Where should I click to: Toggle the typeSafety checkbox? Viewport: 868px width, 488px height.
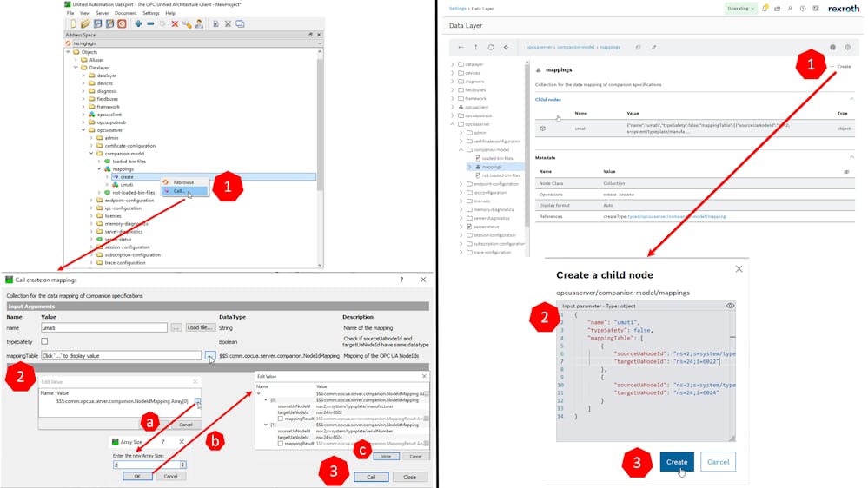(x=44, y=341)
